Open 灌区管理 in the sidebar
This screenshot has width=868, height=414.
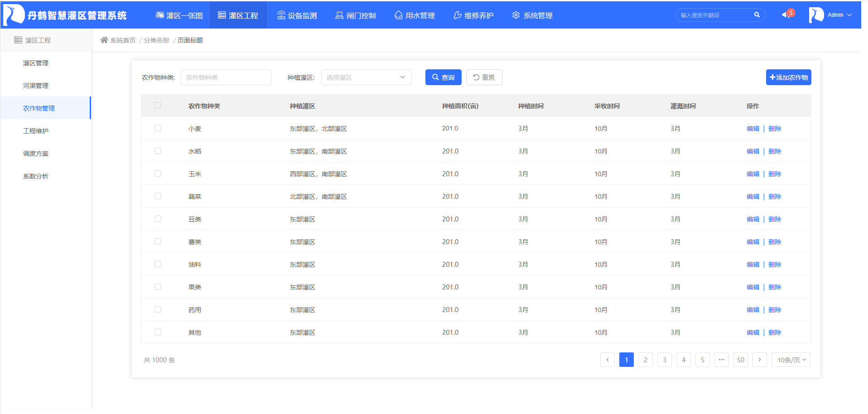point(45,63)
